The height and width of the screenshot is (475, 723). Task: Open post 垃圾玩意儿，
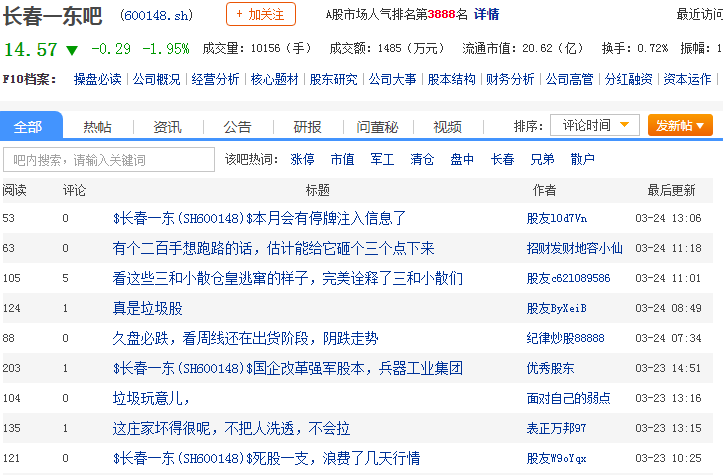(151, 398)
